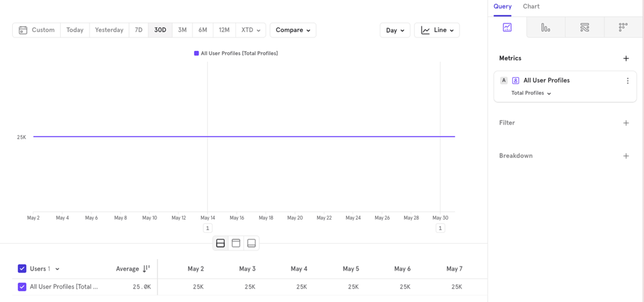Add a new metric with plus icon
This screenshot has height=302, width=644.
pyautogui.click(x=626, y=59)
